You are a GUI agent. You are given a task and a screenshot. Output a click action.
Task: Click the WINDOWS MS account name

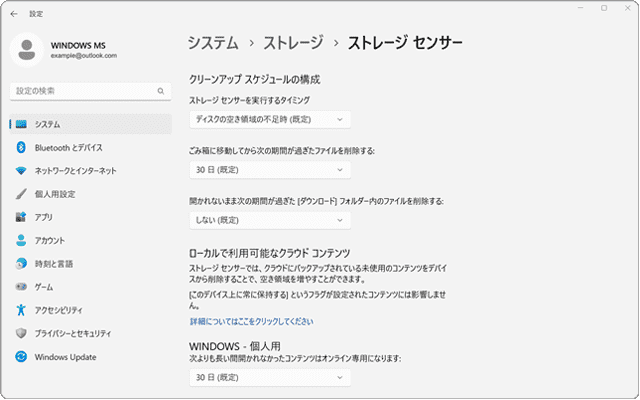[78, 45]
